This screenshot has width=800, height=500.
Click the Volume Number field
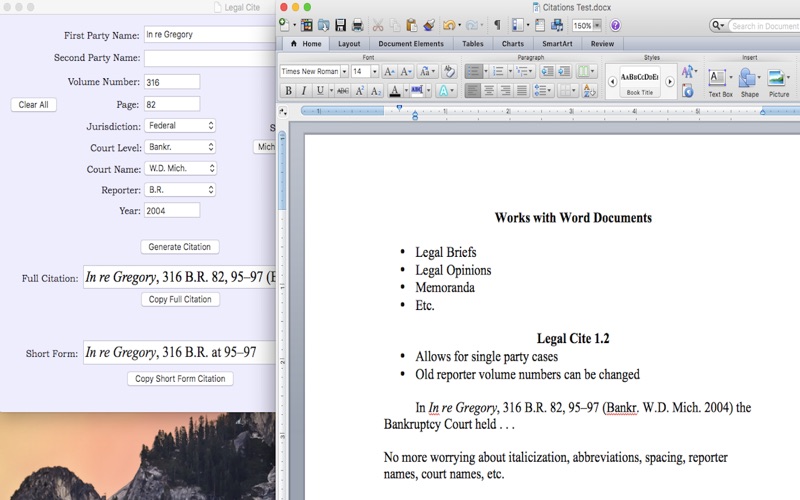pyautogui.click(x=172, y=82)
